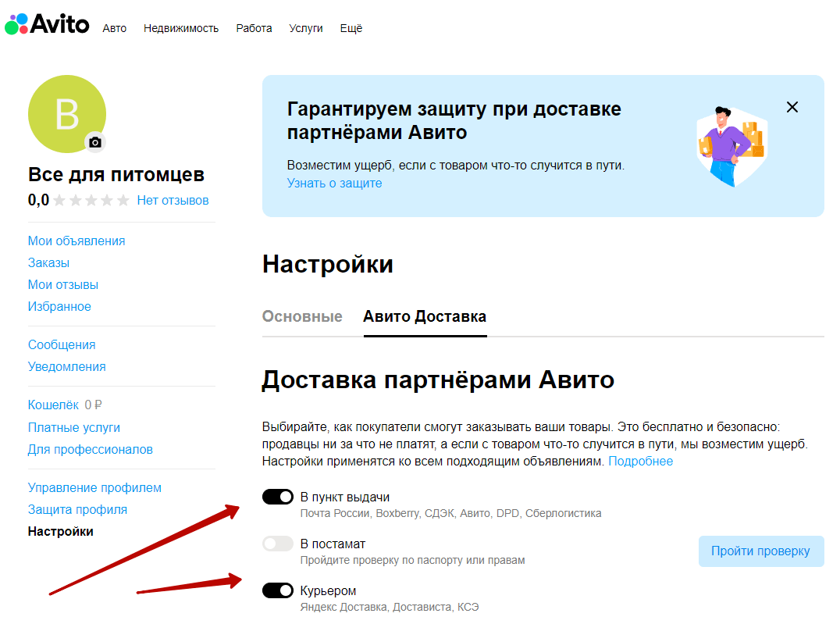
Task: Open the Услуги top menu
Action: pyautogui.click(x=306, y=28)
